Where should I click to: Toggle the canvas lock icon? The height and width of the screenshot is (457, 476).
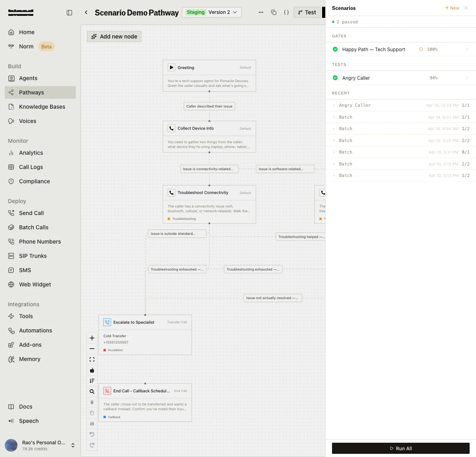point(92,370)
